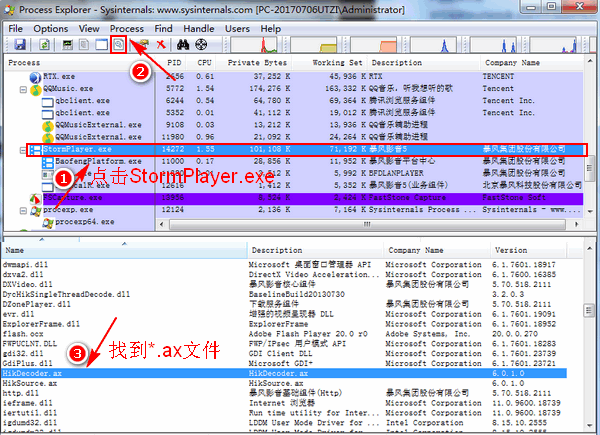The width and height of the screenshot is (600, 435).
Task: Click the crosshair Find Window icon
Action: pos(201,45)
